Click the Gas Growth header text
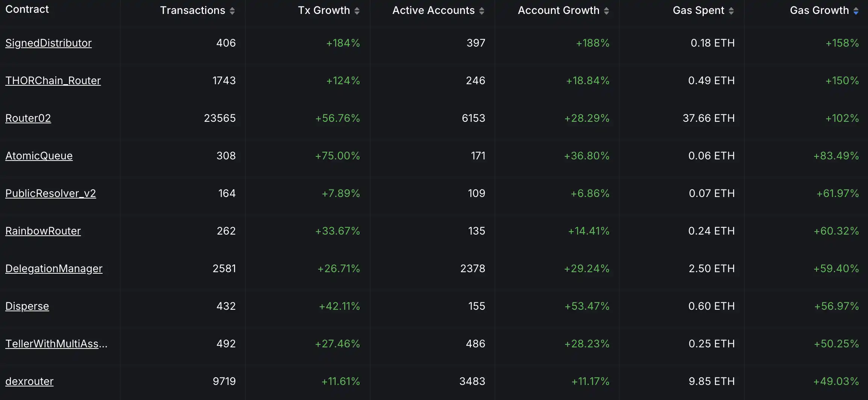Screen dimensions: 868x400 (x=819, y=11)
